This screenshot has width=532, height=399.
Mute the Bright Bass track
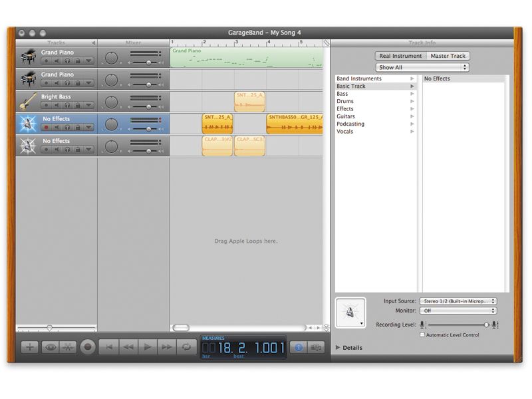point(57,106)
